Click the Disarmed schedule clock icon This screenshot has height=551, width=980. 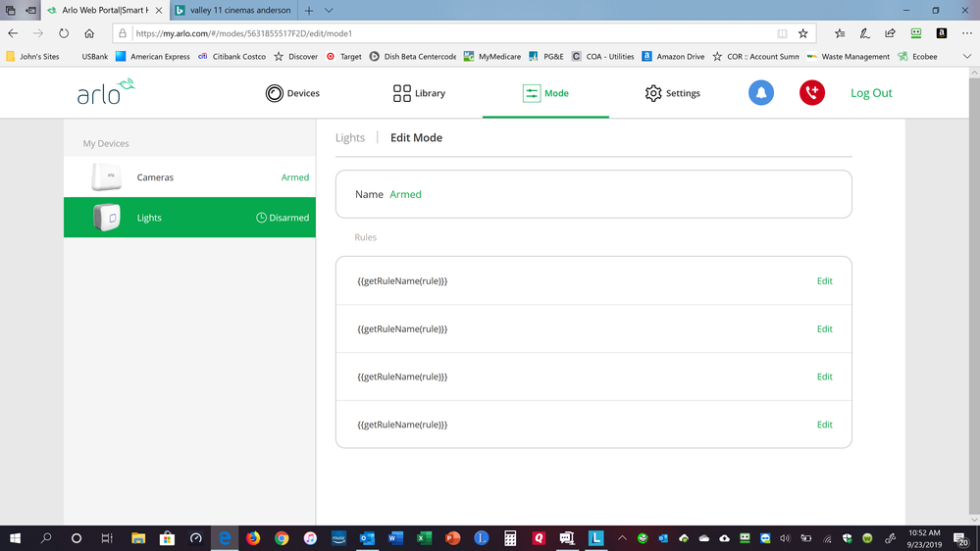[261, 218]
